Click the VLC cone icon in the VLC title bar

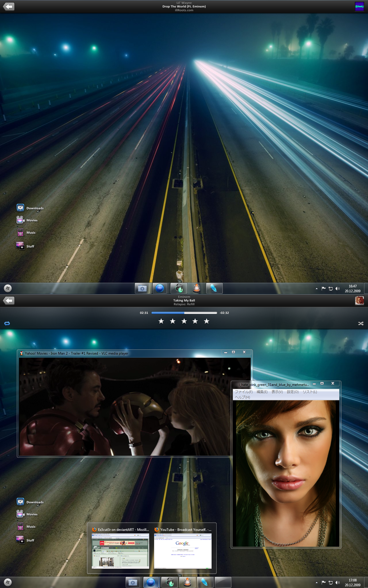point(22,353)
